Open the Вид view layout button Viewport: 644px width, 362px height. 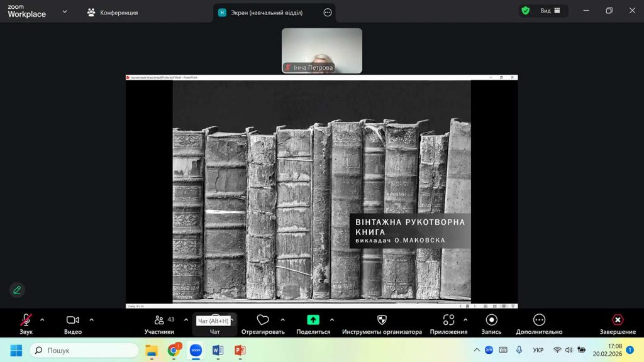coord(550,11)
